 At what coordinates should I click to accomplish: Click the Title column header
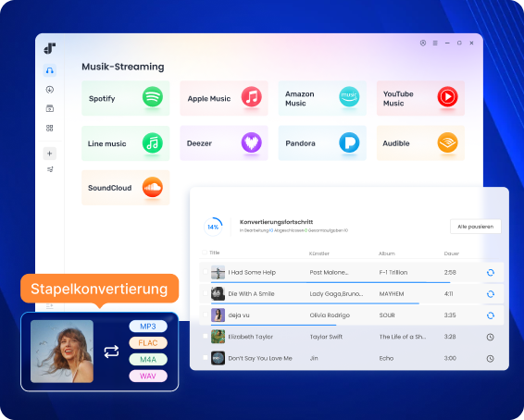tap(215, 253)
